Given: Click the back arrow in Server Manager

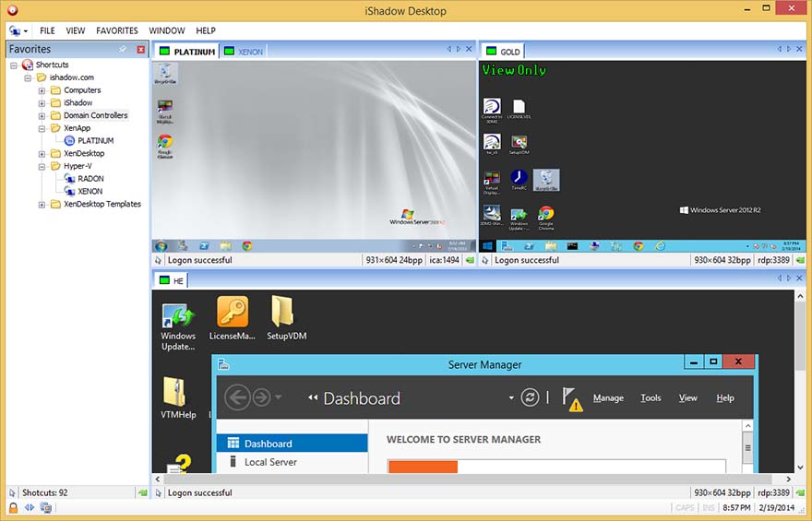Looking at the screenshot, I should (237, 397).
